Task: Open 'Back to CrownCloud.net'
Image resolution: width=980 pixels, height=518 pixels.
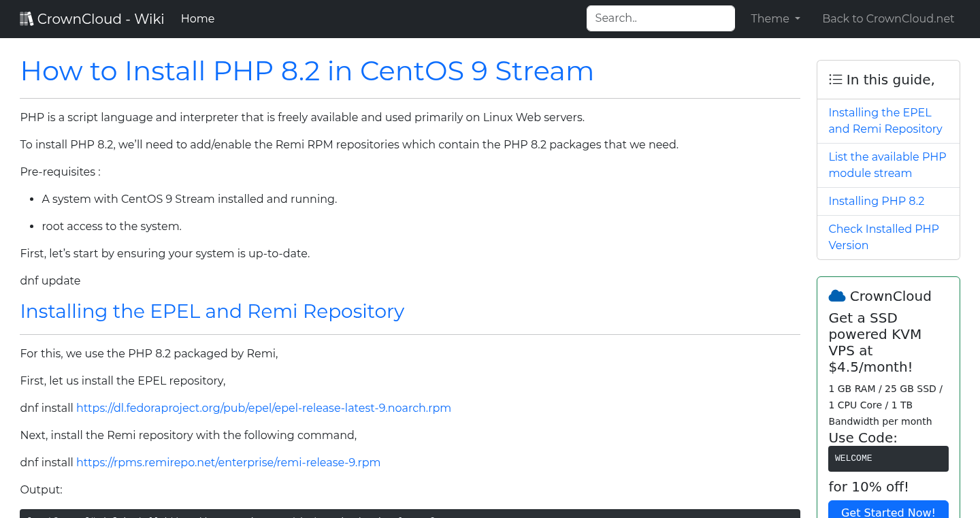Action: 888,18
